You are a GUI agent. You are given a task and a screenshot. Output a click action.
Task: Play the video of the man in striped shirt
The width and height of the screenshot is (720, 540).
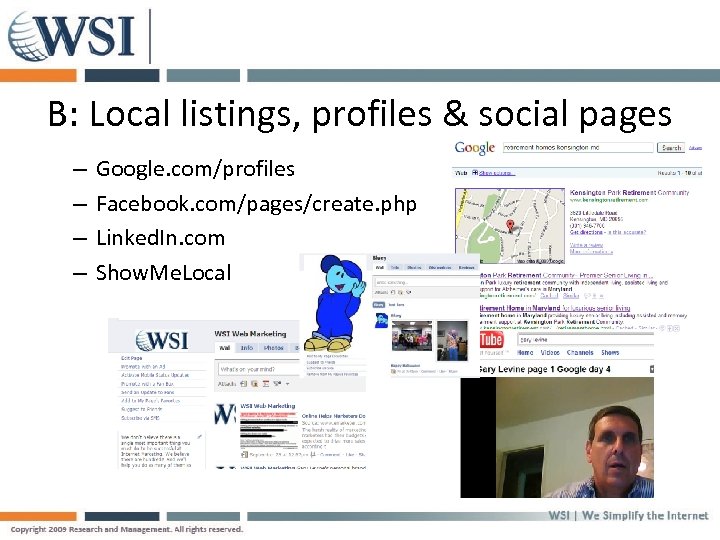(x=557, y=437)
